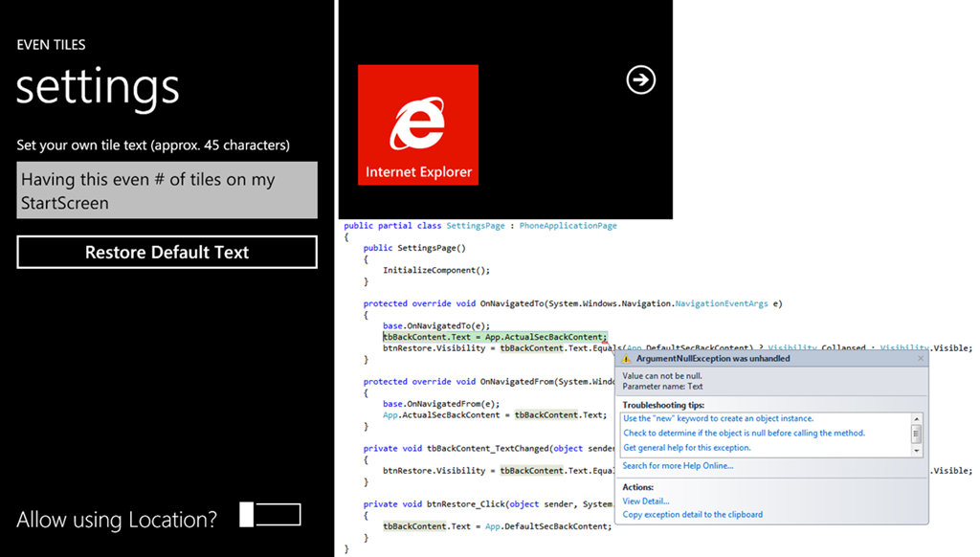The image size is (980, 557).
Task: Open View Detail... action
Action: tap(646, 501)
